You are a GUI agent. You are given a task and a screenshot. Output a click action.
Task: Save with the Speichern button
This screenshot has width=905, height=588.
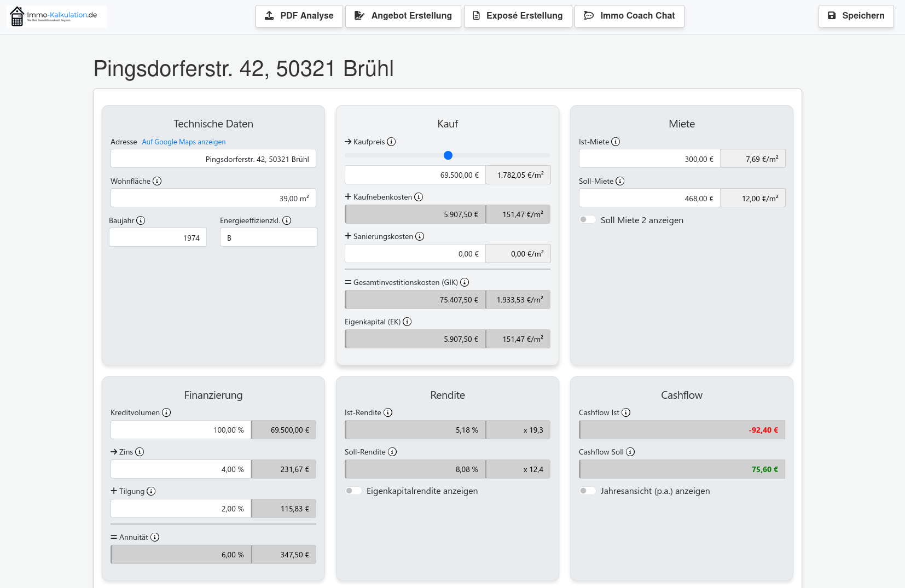[856, 16]
